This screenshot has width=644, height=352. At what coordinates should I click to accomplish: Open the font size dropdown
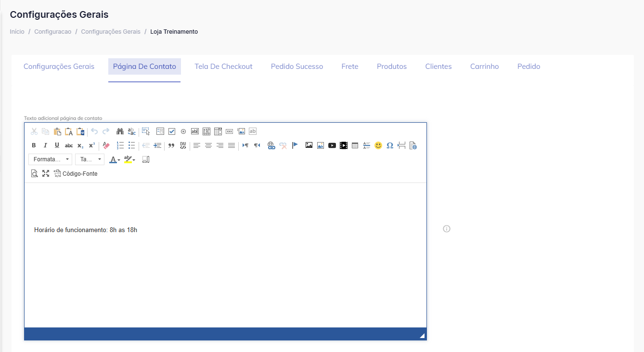pos(90,159)
